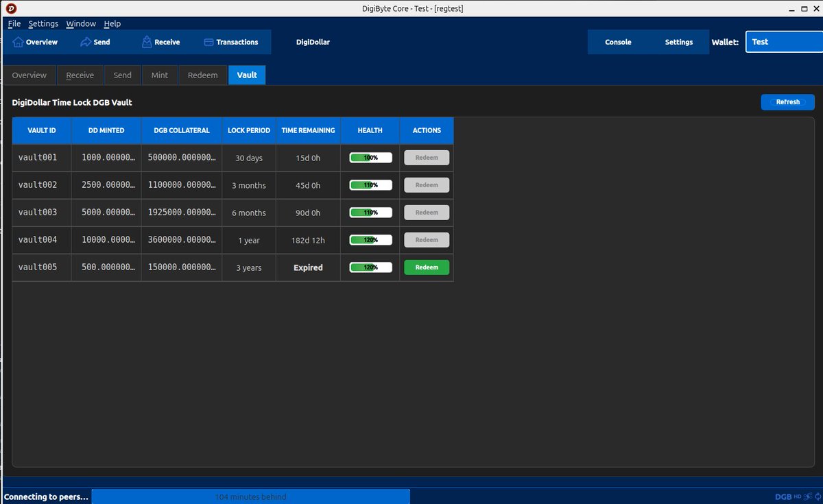Open the Wallet selector showing Test
Viewport: 823px width, 504px height.
(x=783, y=42)
